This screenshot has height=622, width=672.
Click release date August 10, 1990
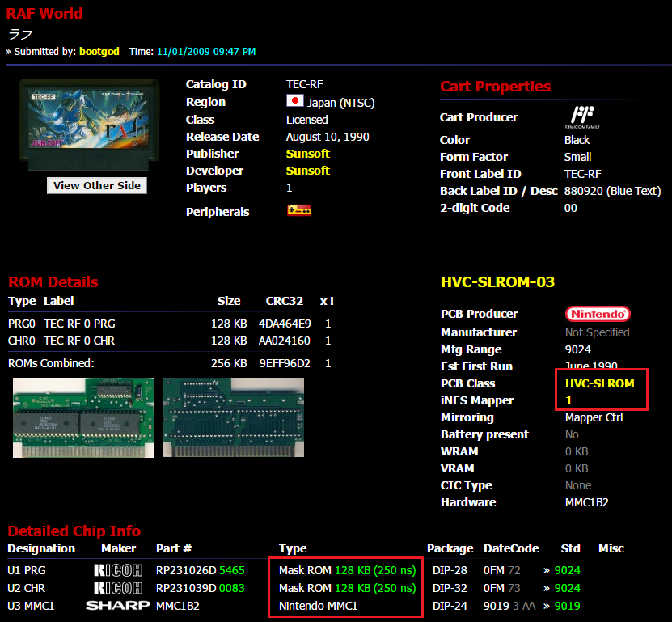tap(328, 137)
